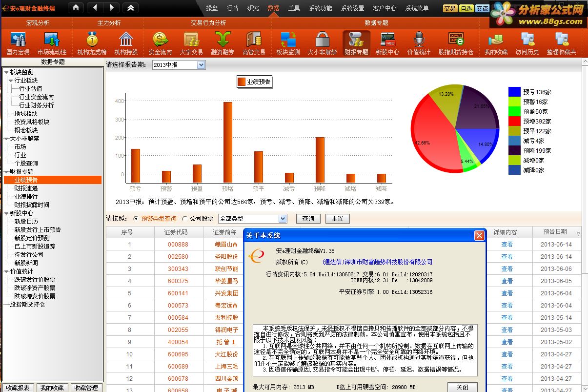Viewport: 588px width, 392px height.
Task: Open the 全部类型 type dropdown
Action: (283, 219)
